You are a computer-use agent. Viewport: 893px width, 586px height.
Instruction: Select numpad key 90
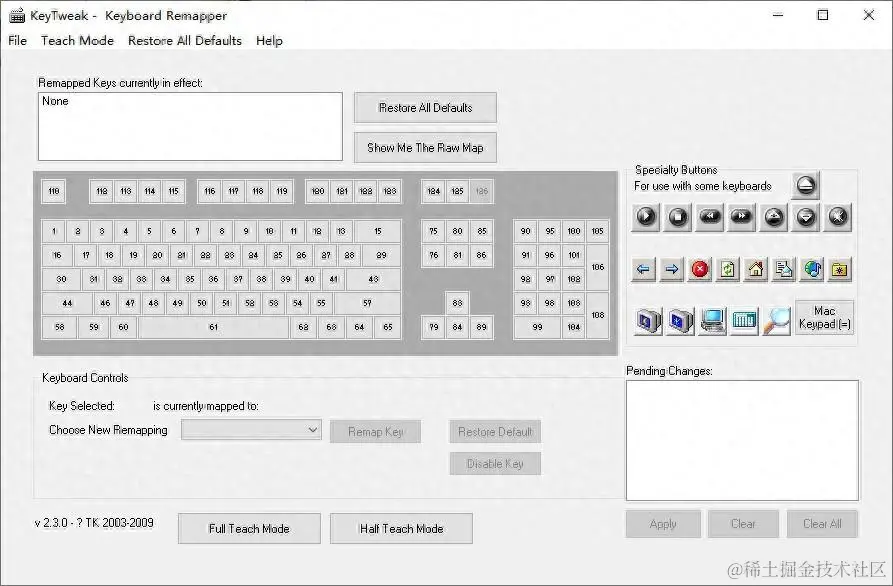[x=525, y=231]
